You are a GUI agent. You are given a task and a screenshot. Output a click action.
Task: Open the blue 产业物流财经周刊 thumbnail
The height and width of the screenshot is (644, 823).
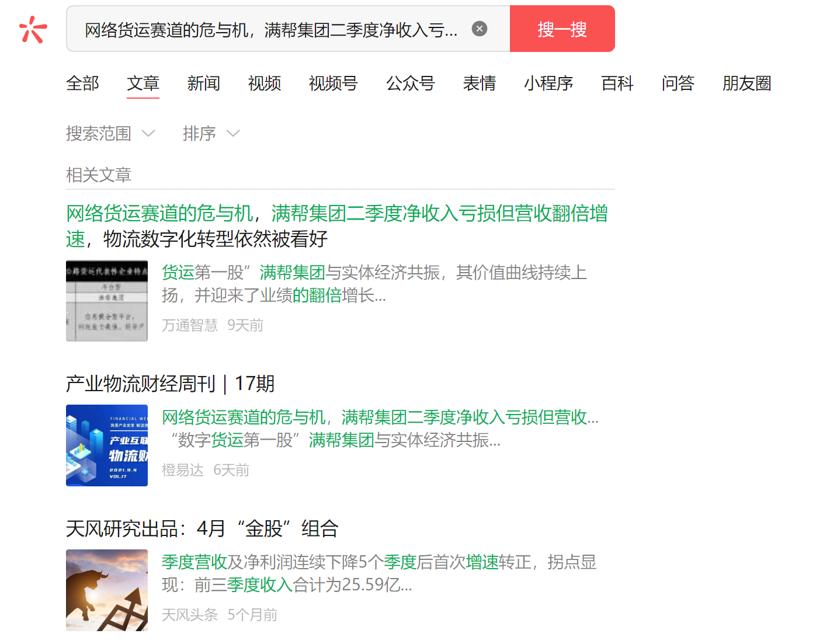click(x=107, y=445)
